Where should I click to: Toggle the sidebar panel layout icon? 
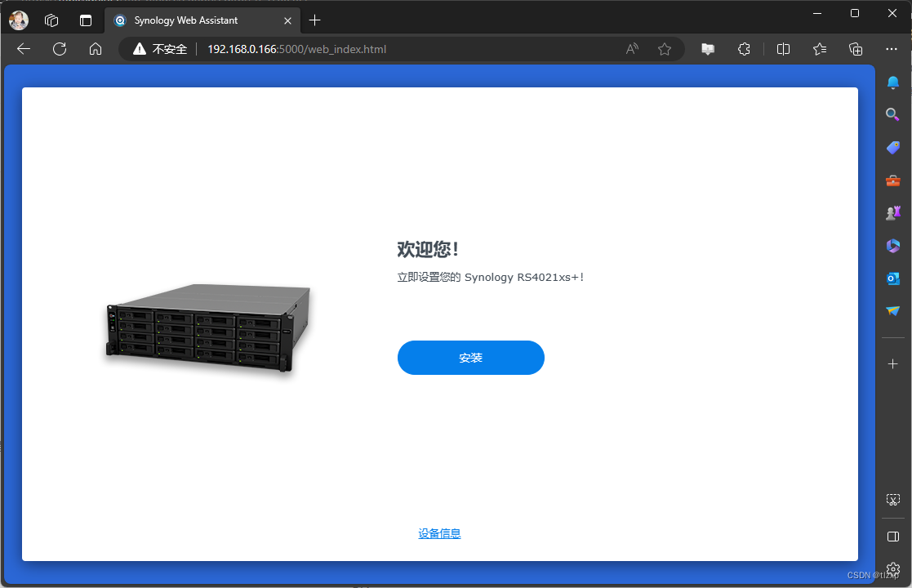[x=892, y=537]
